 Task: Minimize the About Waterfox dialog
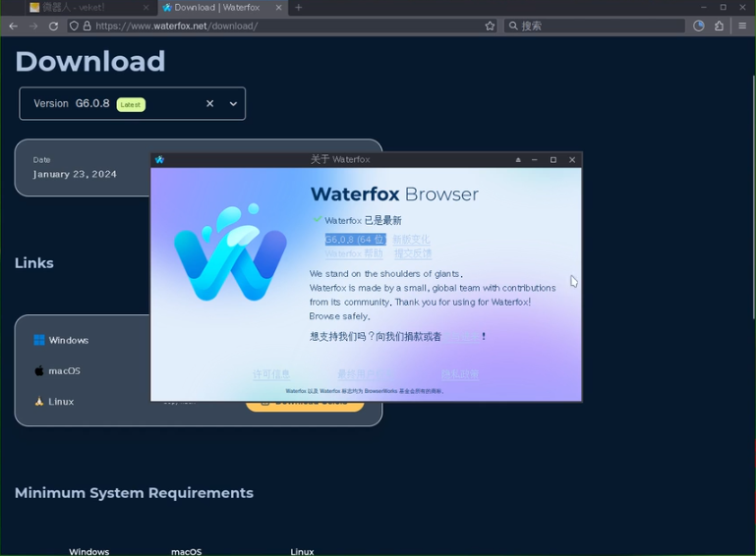(535, 159)
